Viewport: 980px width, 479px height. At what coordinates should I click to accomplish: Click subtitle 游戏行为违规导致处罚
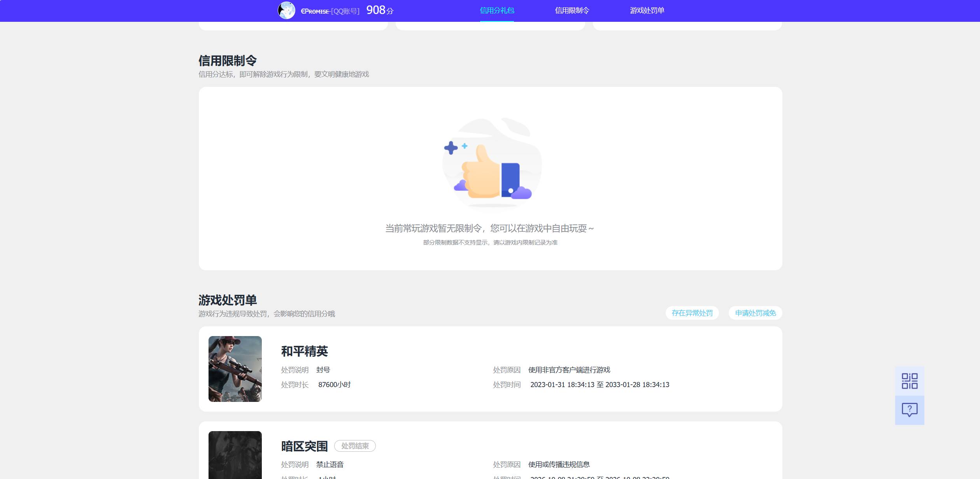click(x=266, y=313)
